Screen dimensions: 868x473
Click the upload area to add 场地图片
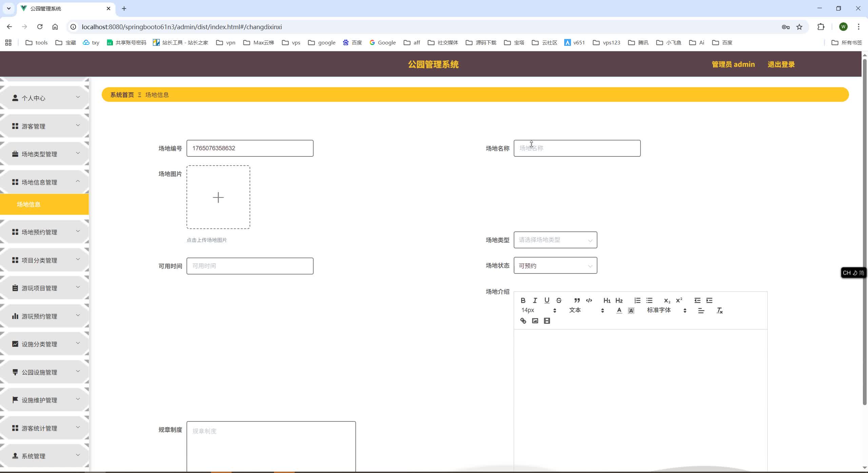[x=218, y=197]
